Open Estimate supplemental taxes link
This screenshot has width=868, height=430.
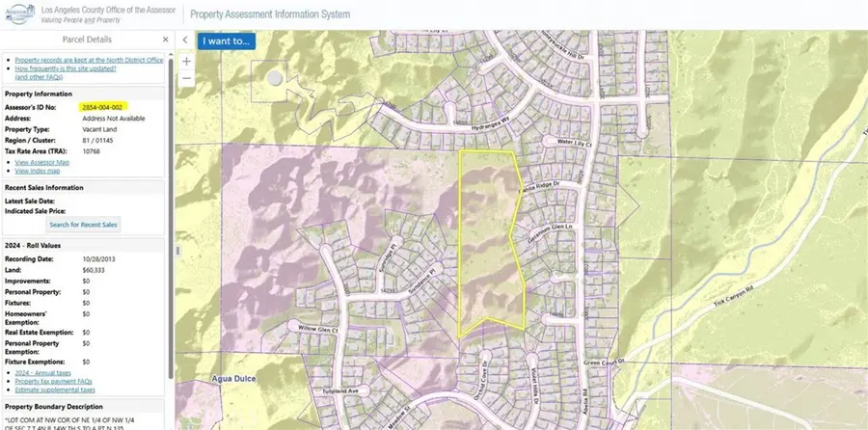coord(55,390)
